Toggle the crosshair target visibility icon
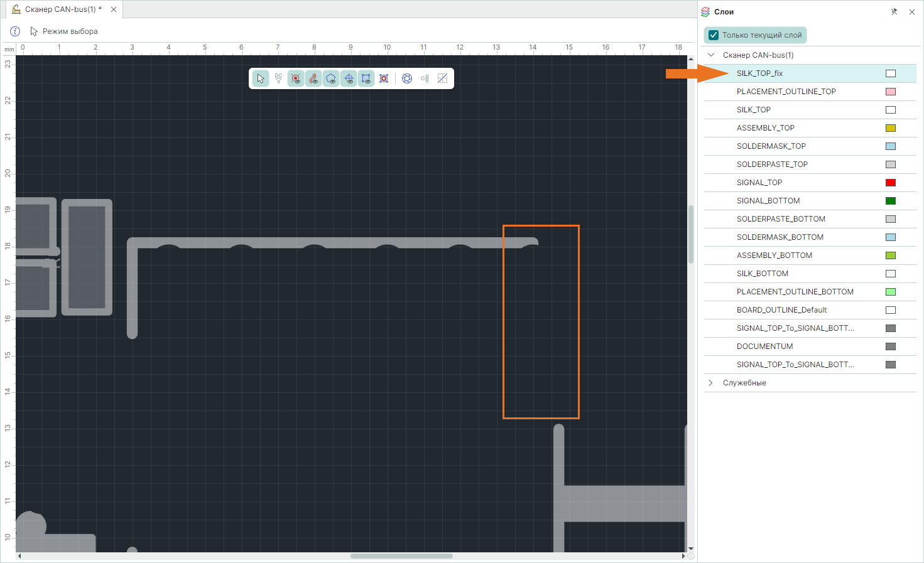 [349, 78]
